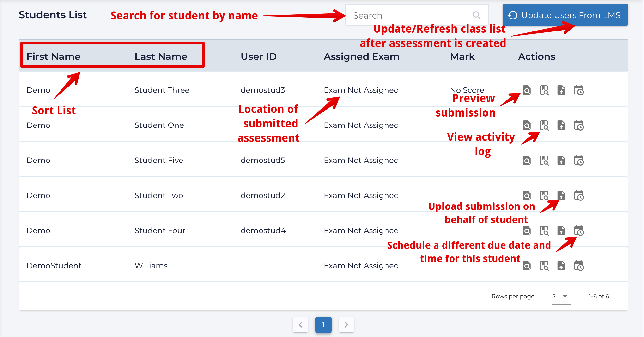View activity log for Student One
The height and width of the screenshot is (337, 644).
(x=544, y=125)
